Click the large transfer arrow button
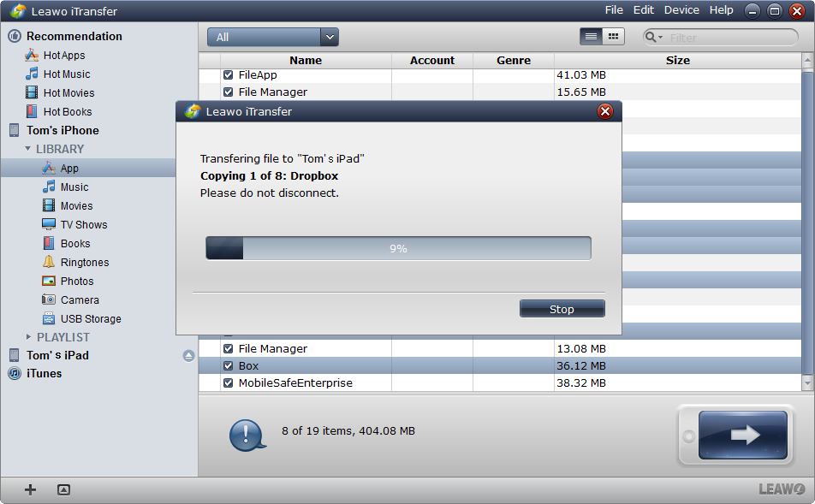Screen dimensions: 815x504 tap(742, 435)
